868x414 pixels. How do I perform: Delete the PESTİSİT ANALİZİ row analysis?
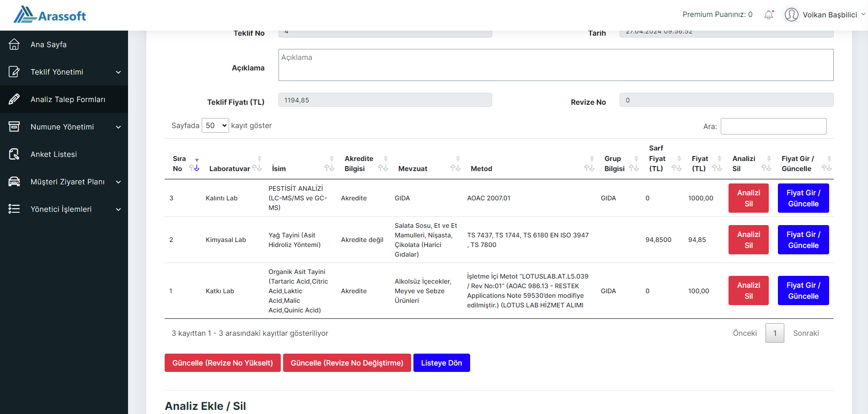(x=748, y=198)
